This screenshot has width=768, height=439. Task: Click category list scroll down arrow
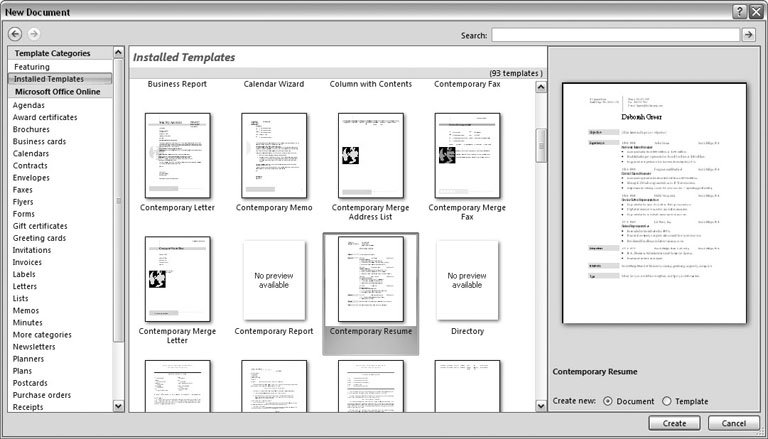(119, 406)
